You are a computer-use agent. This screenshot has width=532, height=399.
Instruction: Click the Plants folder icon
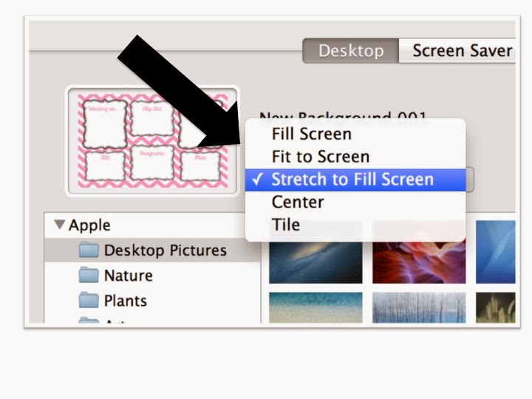(x=89, y=301)
